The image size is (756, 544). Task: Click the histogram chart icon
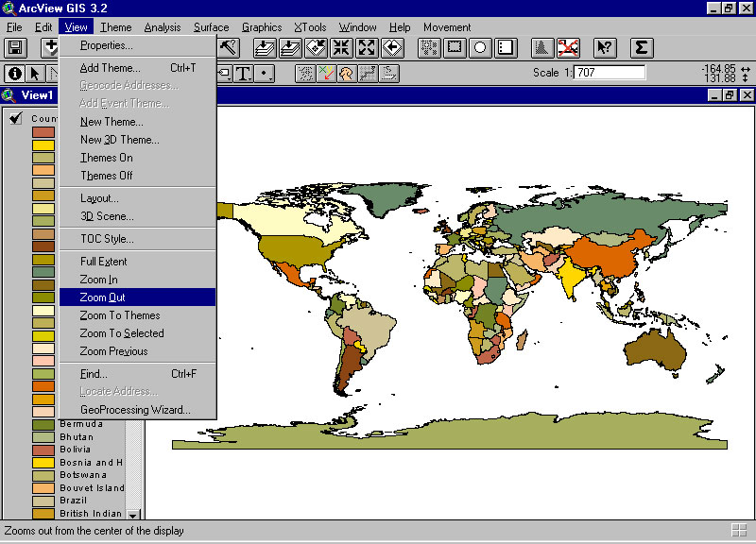pyautogui.click(x=542, y=47)
